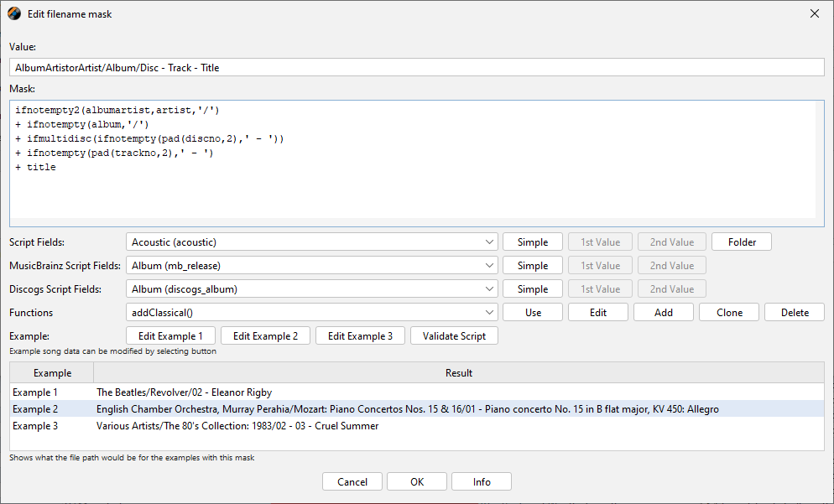Open Edit Example 2
834x504 pixels.
click(265, 336)
